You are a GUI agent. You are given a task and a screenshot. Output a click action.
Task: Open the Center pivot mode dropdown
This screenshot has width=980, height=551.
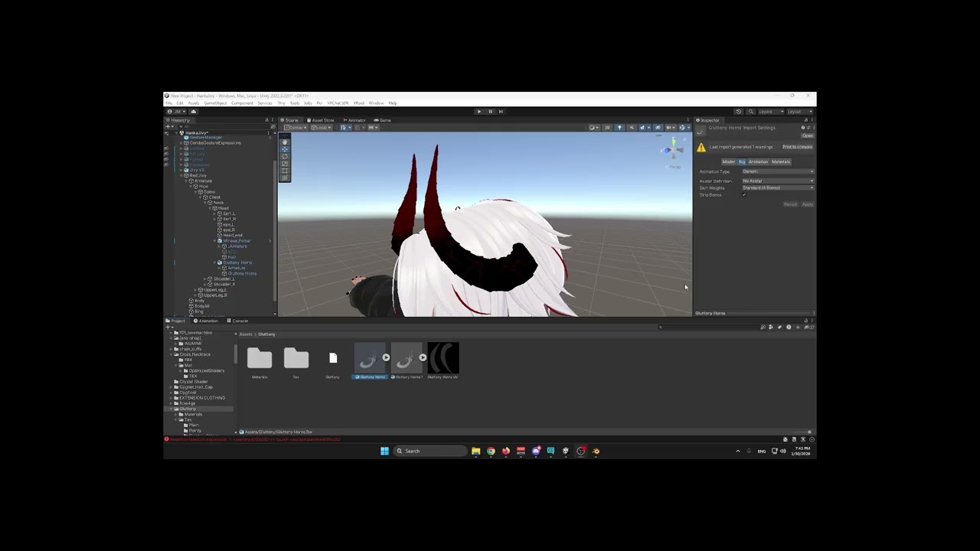pyautogui.click(x=295, y=128)
